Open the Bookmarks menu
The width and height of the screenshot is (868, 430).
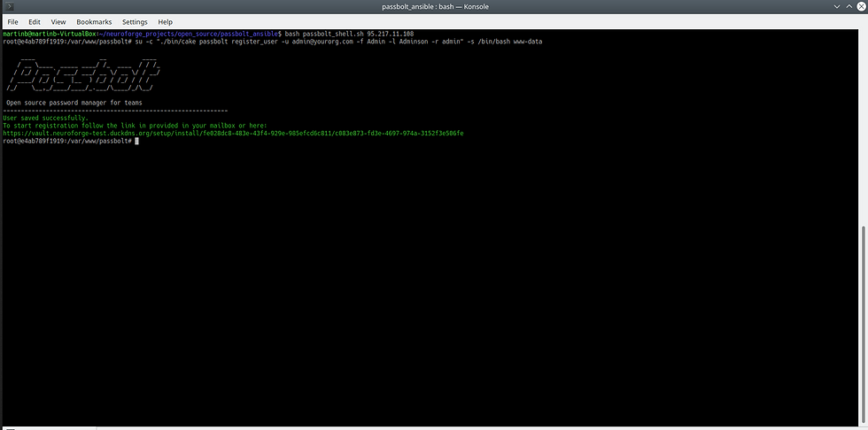click(94, 22)
